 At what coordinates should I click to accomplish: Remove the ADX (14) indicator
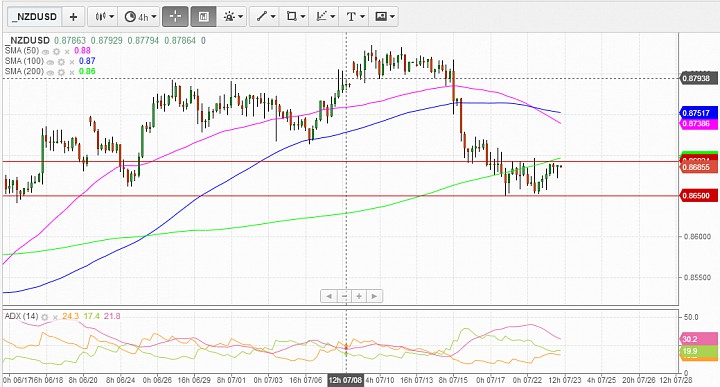pyautogui.click(x=55, y=317)
